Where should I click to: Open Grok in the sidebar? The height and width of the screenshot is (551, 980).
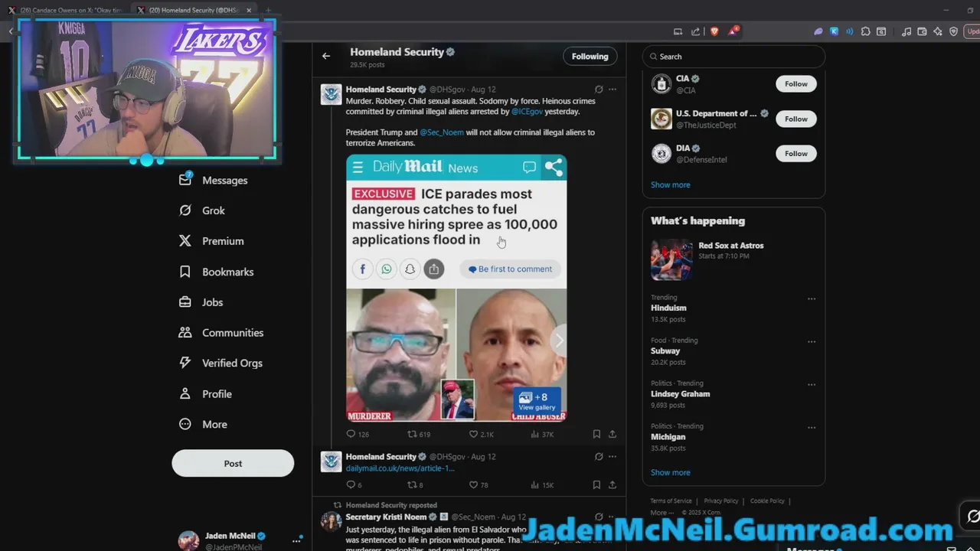pos(202,210)
